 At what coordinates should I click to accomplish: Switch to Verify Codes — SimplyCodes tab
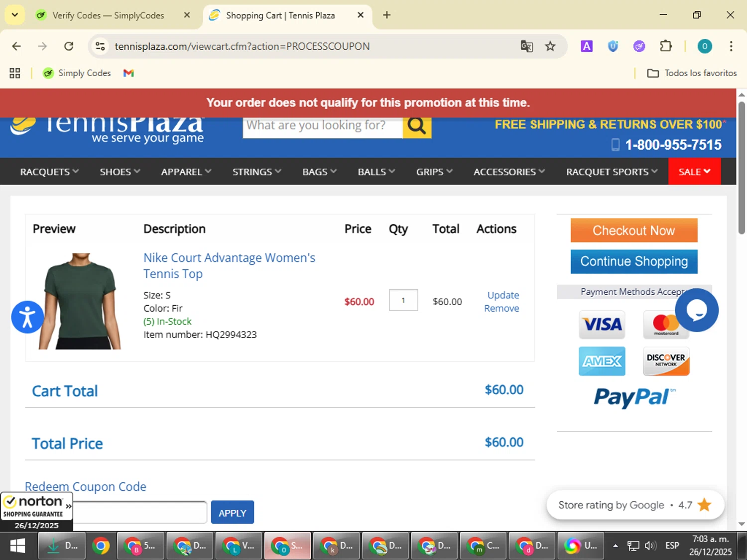coord(108,15)
